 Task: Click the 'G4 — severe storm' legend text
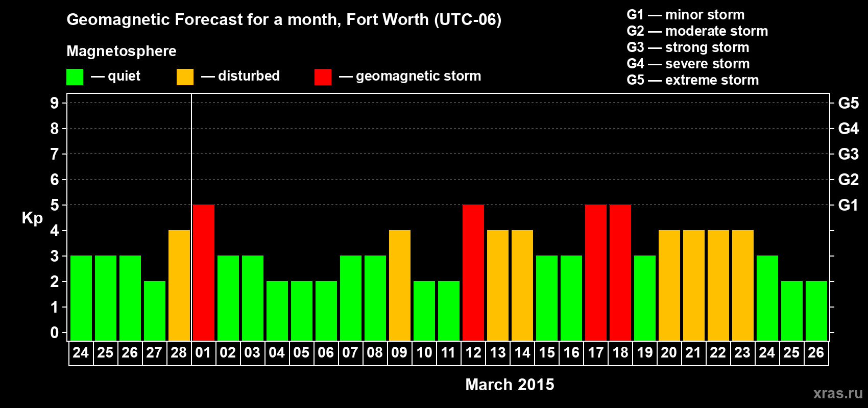[688, 64]
